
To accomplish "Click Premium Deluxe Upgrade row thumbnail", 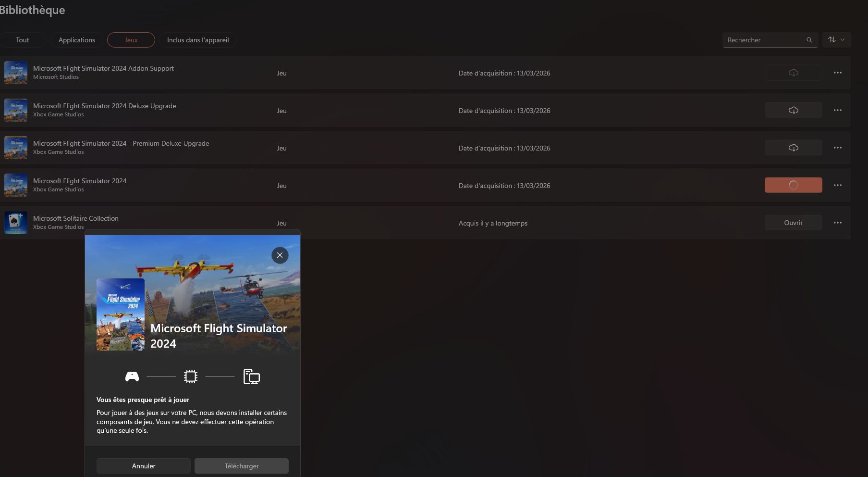I will click(x=16, y=148).
